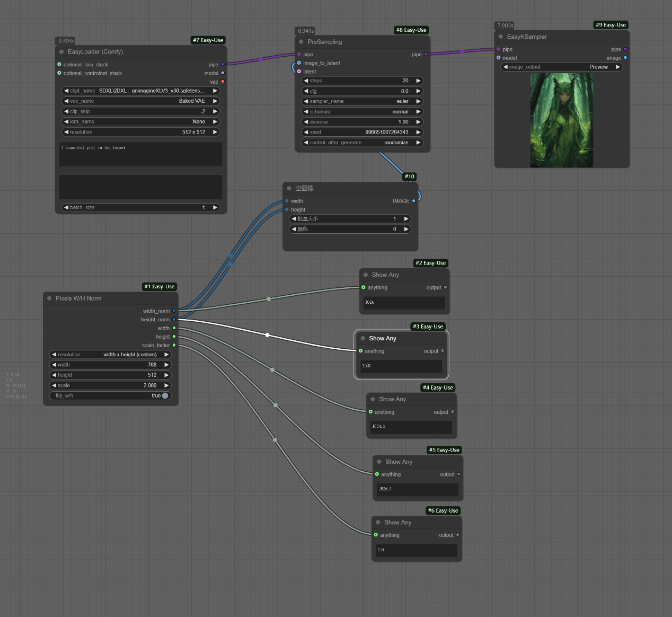Click the #3 Easy-Use badge label

pyautogui.click(x=428, y=327)
